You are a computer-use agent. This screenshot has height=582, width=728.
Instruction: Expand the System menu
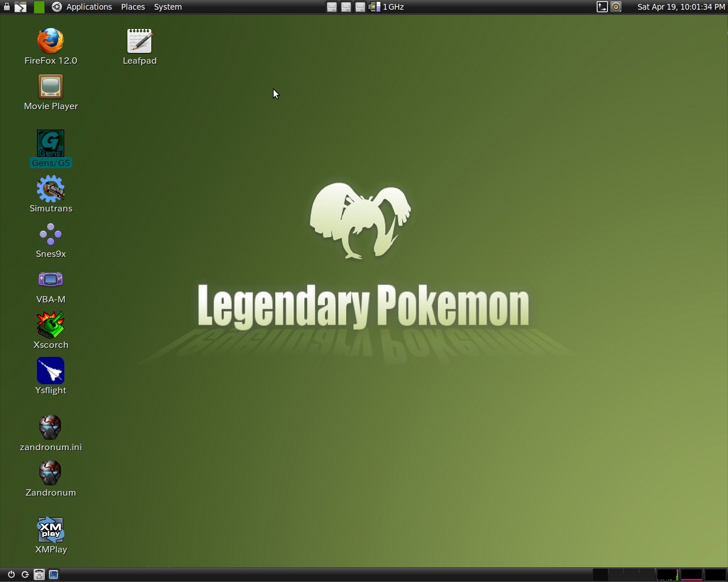tap(168, 7)
